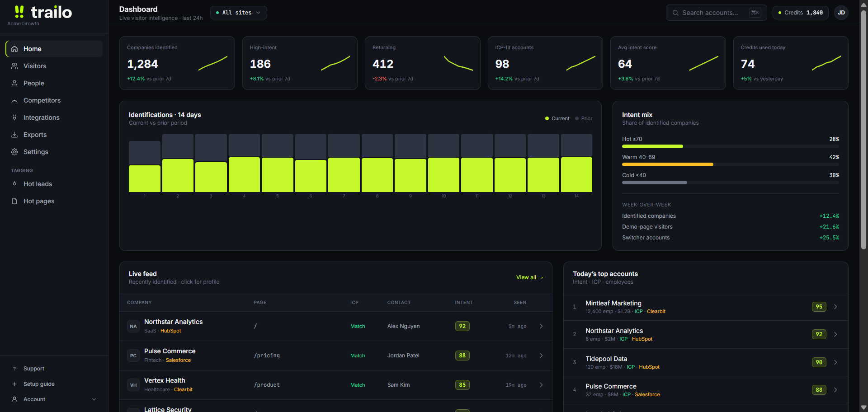Click the Warm 40–69 progress bar
The image size is (868, 412).
pyautogui.click(x=731, y=164)
